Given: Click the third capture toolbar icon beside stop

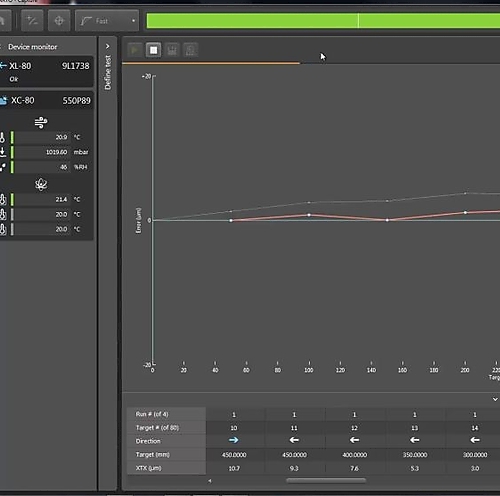Looking at the screenshot, I should pos(172,50).
